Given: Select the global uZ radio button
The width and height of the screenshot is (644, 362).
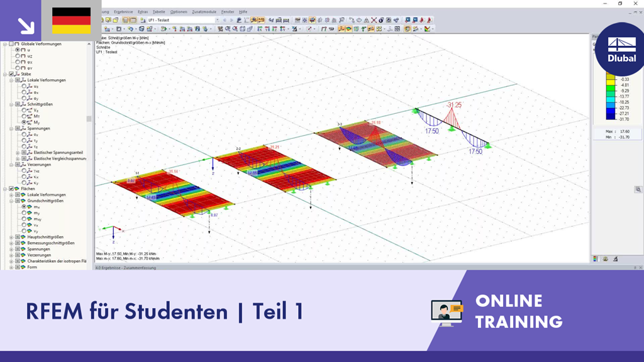Looking at the screenshot, I should click(18, 56).
